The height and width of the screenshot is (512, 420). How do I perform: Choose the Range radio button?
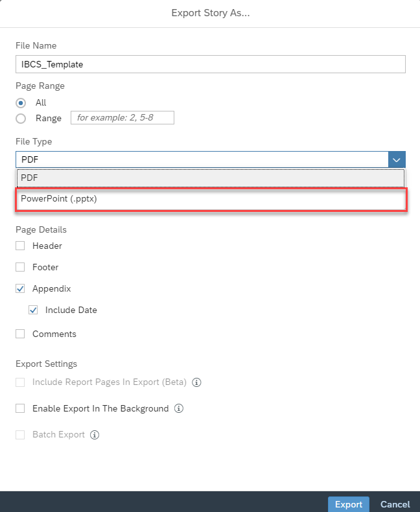(21, 118)
